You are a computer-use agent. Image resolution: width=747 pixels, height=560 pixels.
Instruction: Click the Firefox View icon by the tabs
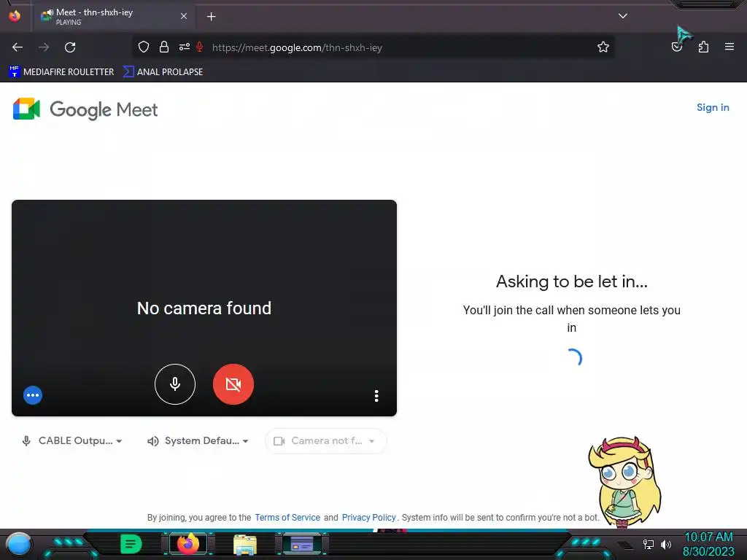15,16
